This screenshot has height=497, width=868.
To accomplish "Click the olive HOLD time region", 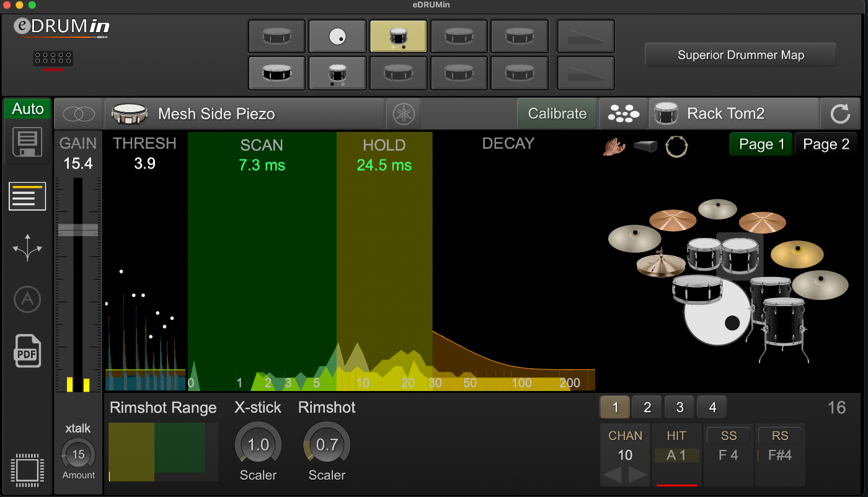I will tap(384, 260).
